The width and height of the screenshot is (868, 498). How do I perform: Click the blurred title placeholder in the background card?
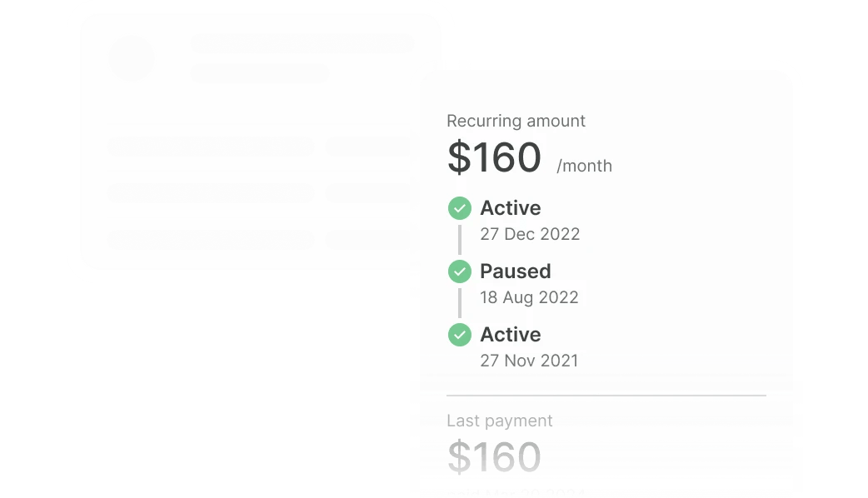click(x=304, y=44)
